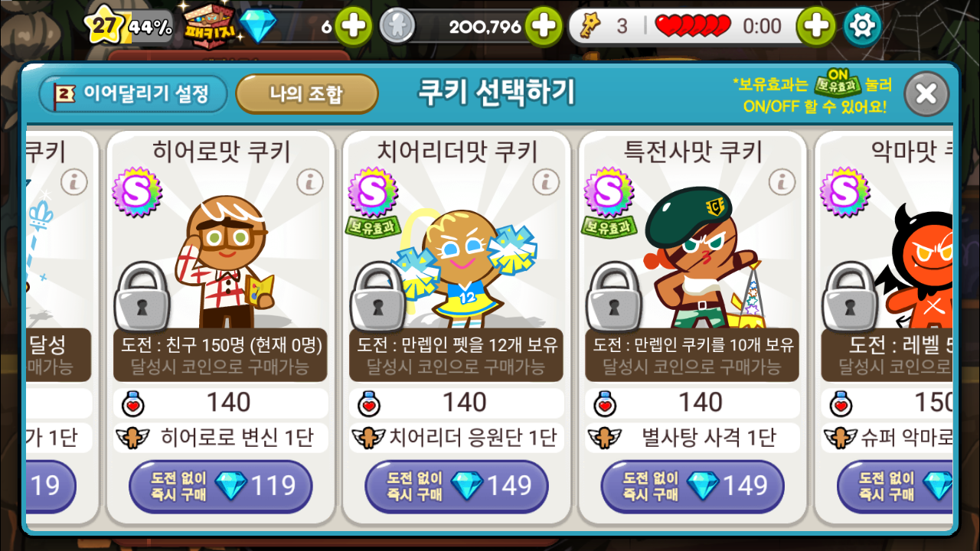Buy 치어리더맛 쿠키 instantly for 149 crystals

click(457, 486)
